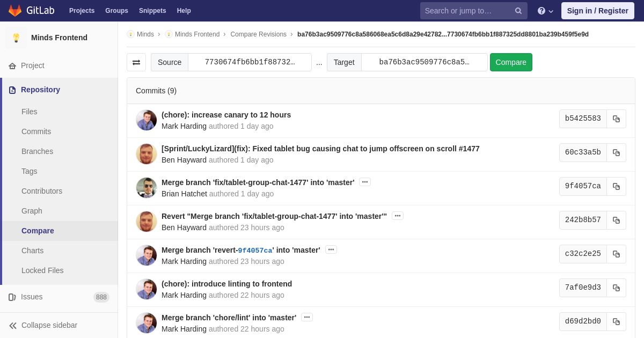Click Mark Harding's avatar on canary commit
This screenshot has width=644, height=338.
[147, 120]
